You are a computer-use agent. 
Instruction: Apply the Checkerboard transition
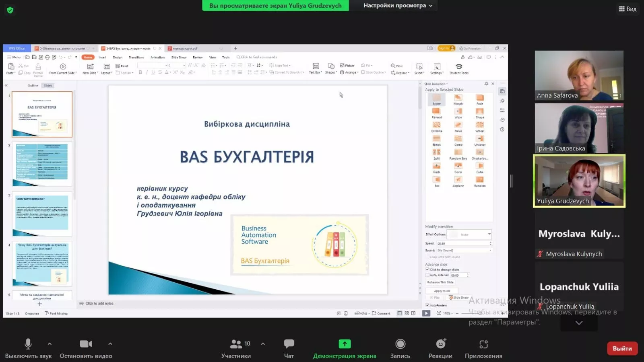click(x=480, y=152)
